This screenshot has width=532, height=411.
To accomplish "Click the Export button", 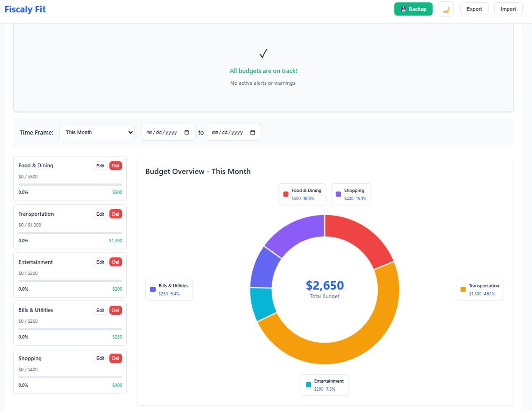I will (474, 8).
